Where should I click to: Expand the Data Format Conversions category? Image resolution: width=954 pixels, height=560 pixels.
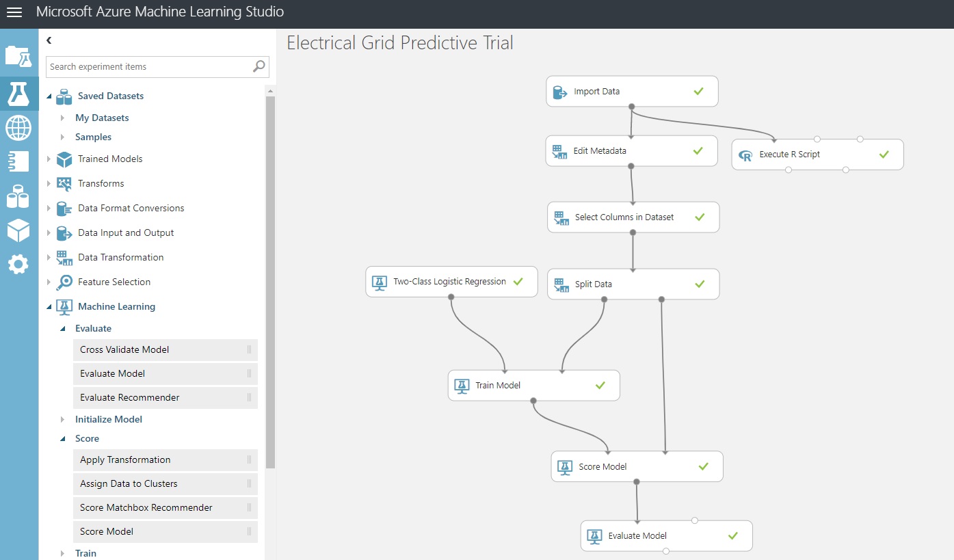pyautogui.click(x=49, y=209)
